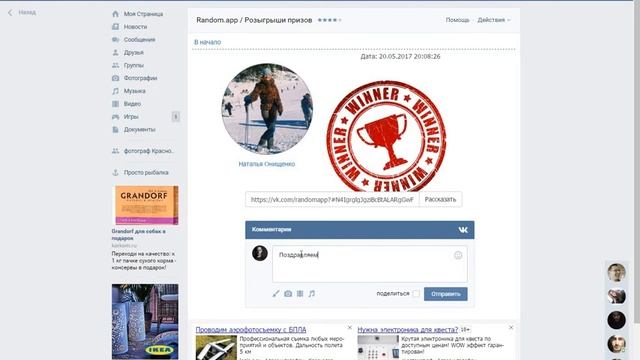
Task: Focus the comment text field
Action: (x=370, y=264)
